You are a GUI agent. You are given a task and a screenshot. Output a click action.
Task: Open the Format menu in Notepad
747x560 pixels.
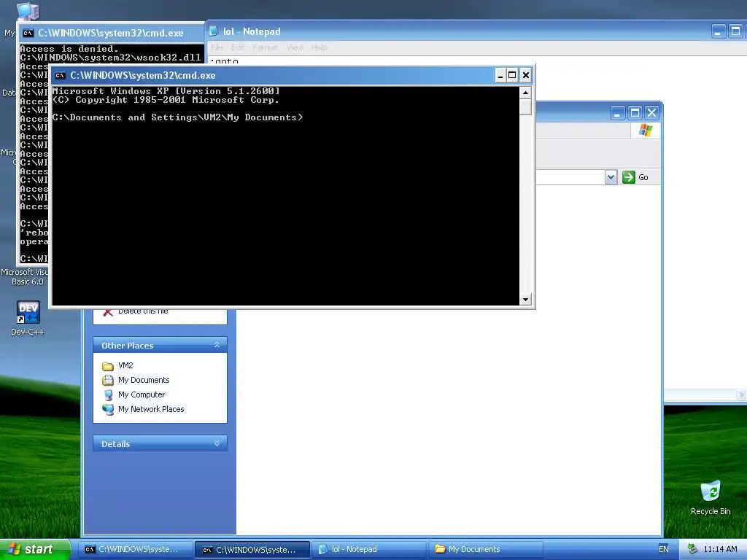point(265,47)
